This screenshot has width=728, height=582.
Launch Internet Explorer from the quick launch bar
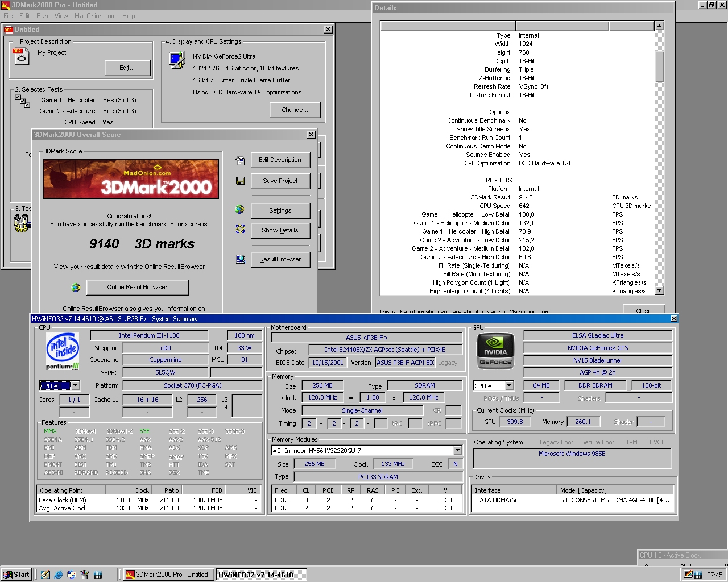58,575
